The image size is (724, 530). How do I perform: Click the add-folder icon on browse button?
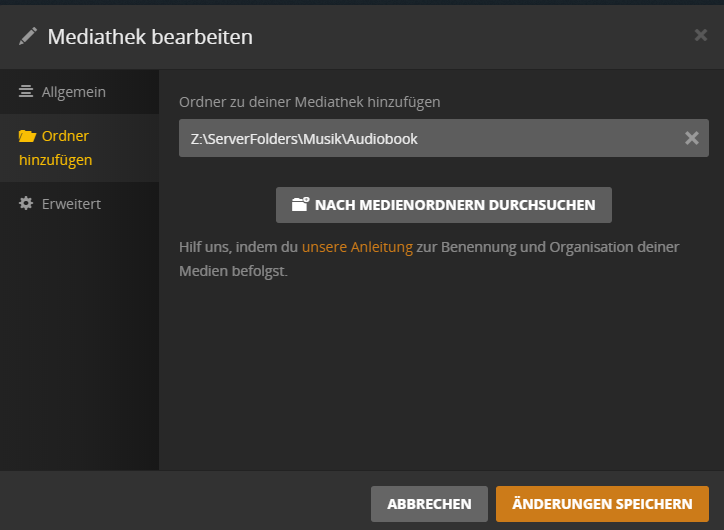tap(300, 205)
